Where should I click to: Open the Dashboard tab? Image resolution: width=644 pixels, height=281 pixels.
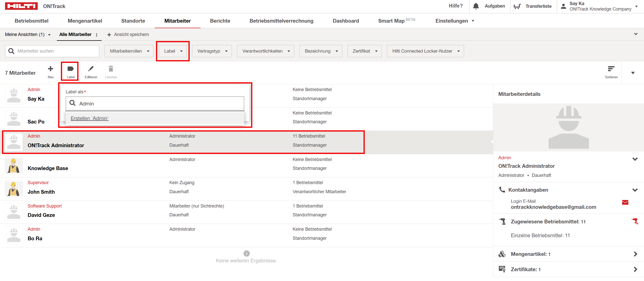[346, 21]
